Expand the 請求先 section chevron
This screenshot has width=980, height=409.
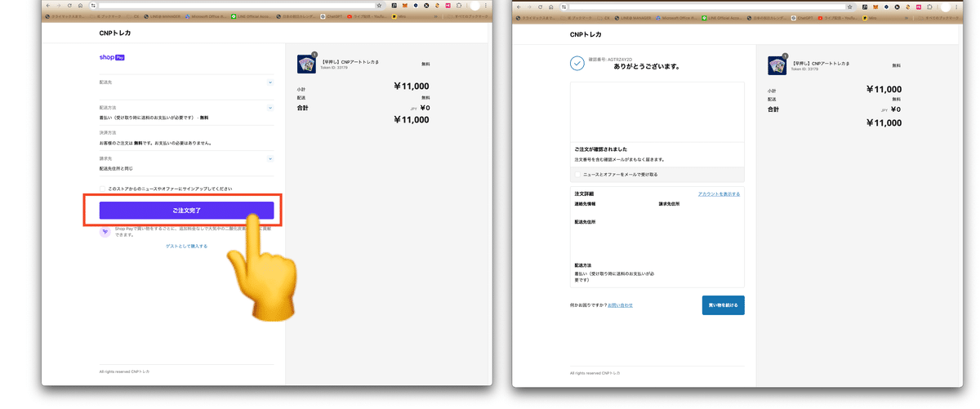pos(270,158)
